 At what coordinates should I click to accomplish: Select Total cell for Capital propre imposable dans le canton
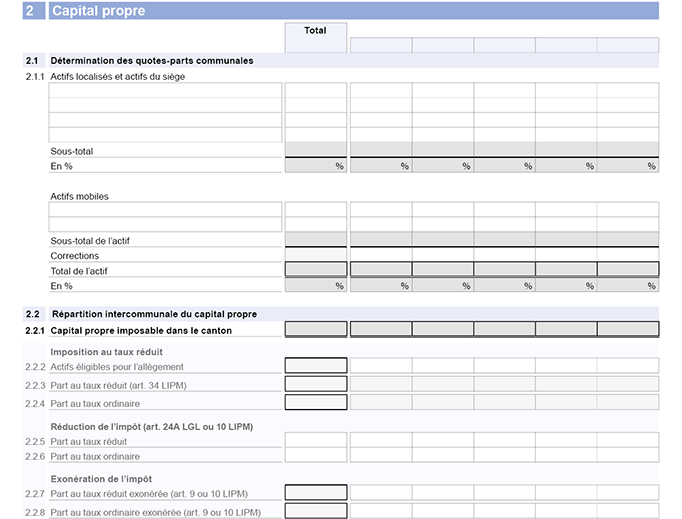[x=315, y=329]
